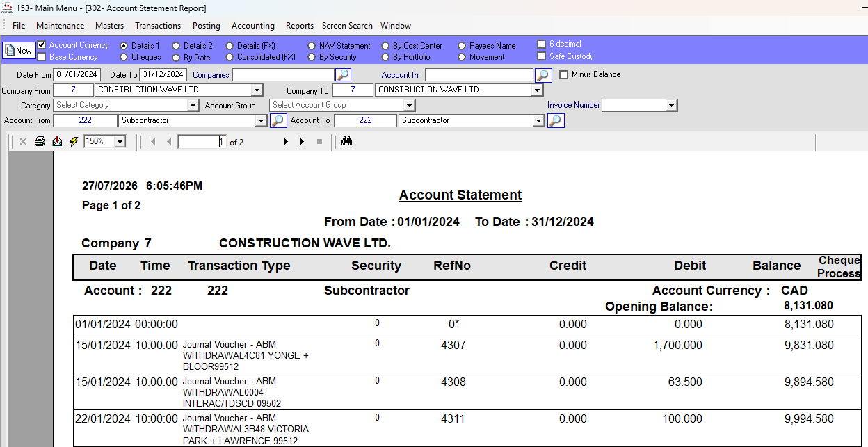
Task: Click the Account In lookup magnifier icon
Action: (543, 74)
